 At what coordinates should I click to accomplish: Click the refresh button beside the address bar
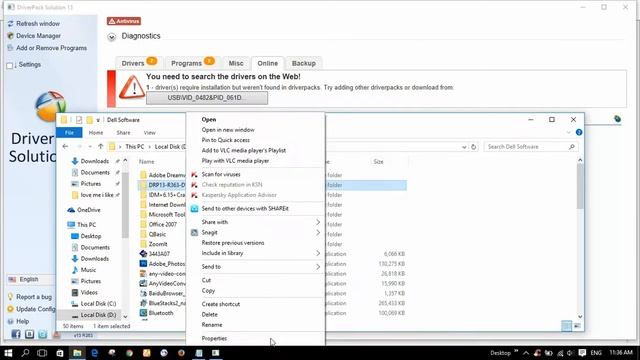click(x=473, y=147)
